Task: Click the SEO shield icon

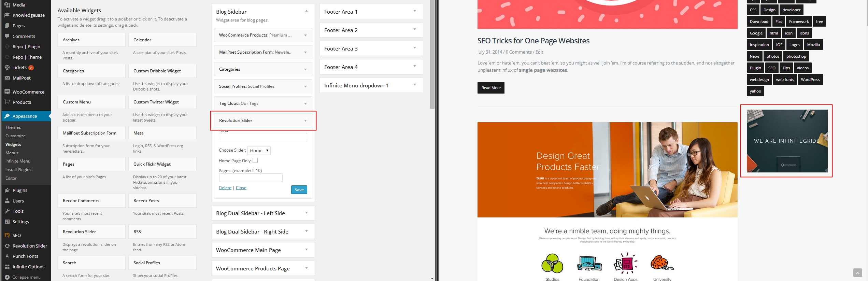Action: (7, 235)
